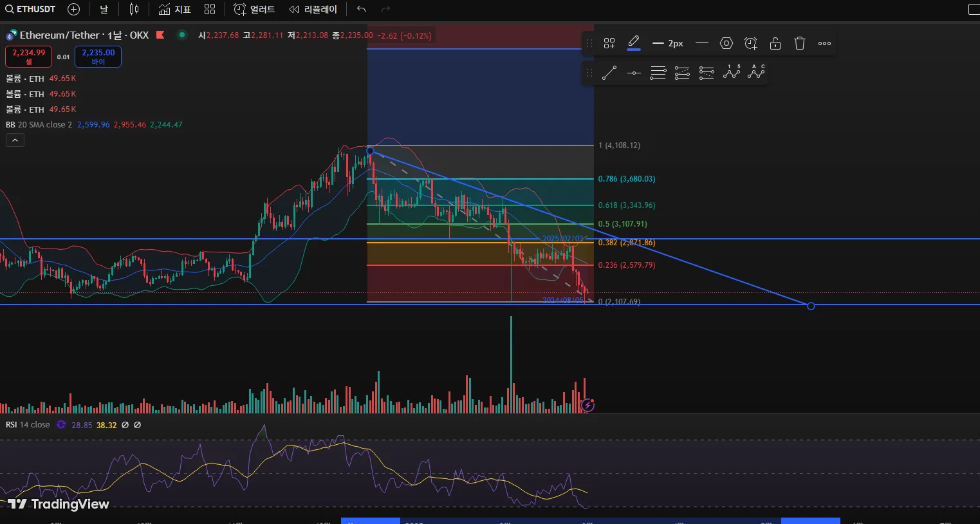
Task: Open the candlestick chart style selector
Action: point(134,9)
